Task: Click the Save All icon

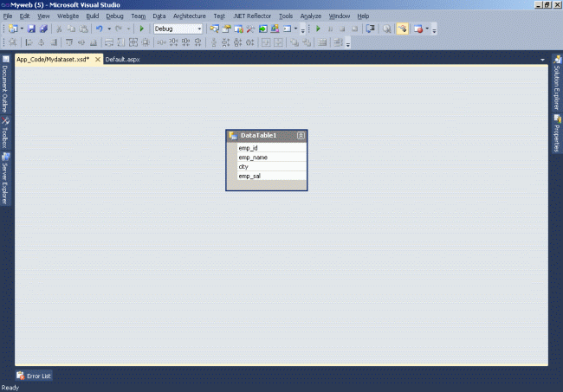Action: 43,29
